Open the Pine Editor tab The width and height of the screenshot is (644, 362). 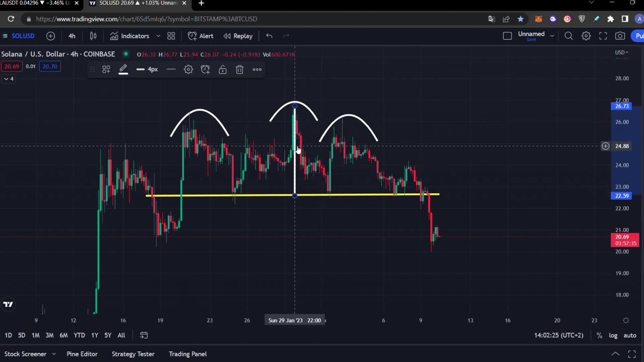(82, 354)
